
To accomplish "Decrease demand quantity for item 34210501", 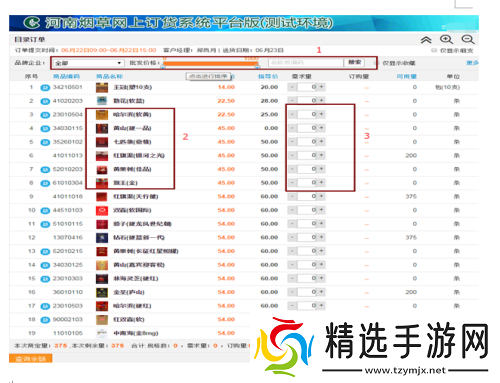I will (x=292, y=87).
